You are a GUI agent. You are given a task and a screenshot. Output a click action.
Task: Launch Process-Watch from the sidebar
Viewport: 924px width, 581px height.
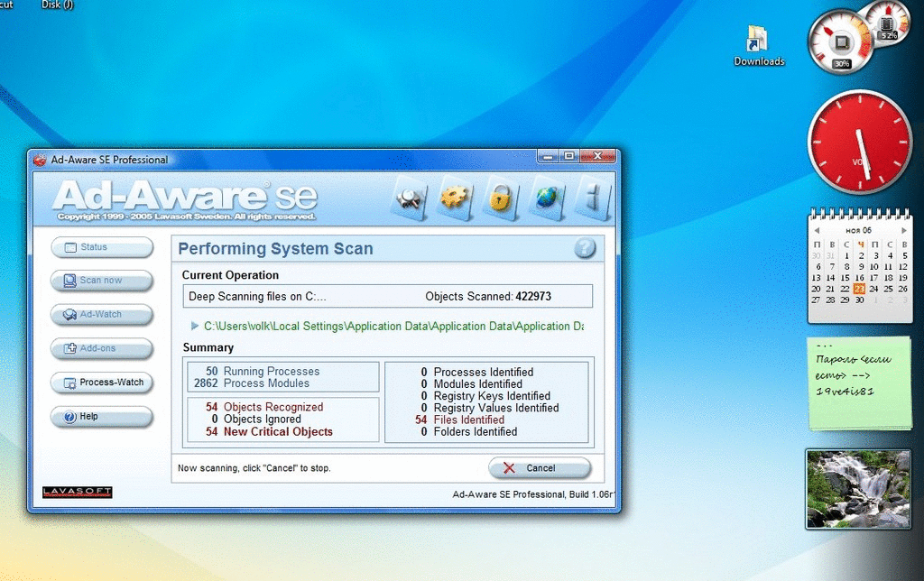point(102,383)
